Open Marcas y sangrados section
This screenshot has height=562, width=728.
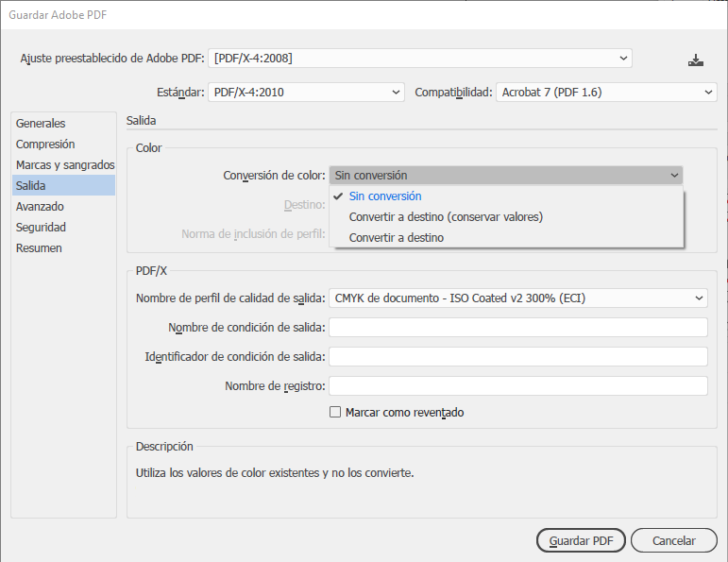pyautogui.click(x=63, y=165)
